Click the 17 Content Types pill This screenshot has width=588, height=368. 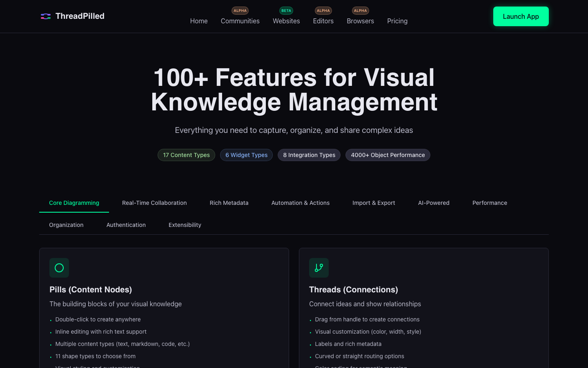tap(186, 155)
